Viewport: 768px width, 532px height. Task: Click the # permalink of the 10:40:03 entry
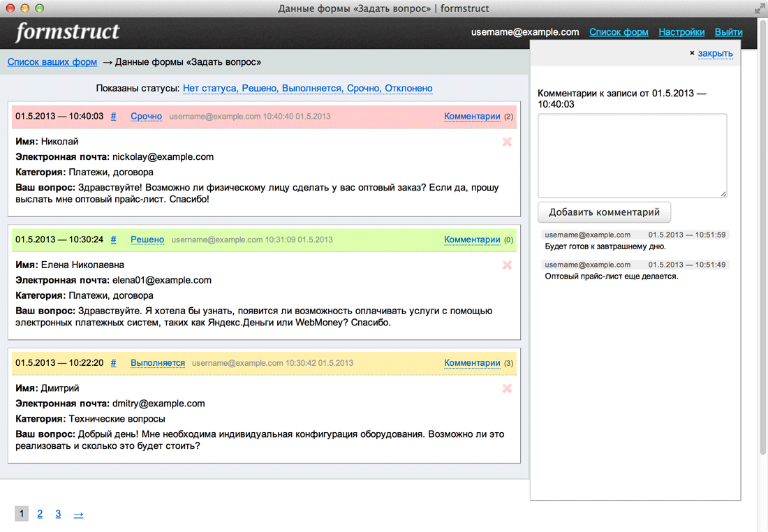(114, 117)
